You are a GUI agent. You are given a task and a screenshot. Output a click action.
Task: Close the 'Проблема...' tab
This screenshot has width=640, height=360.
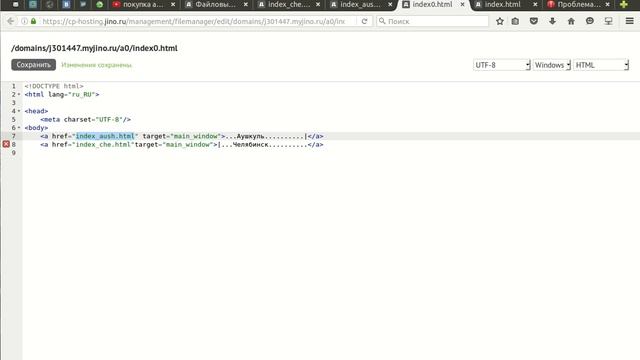[x=607, y=4]
